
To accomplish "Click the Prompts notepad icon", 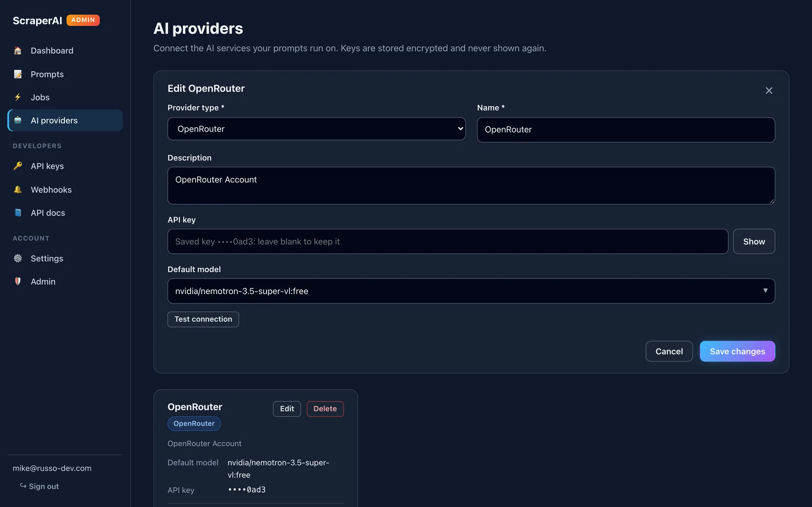I will 18,74.
